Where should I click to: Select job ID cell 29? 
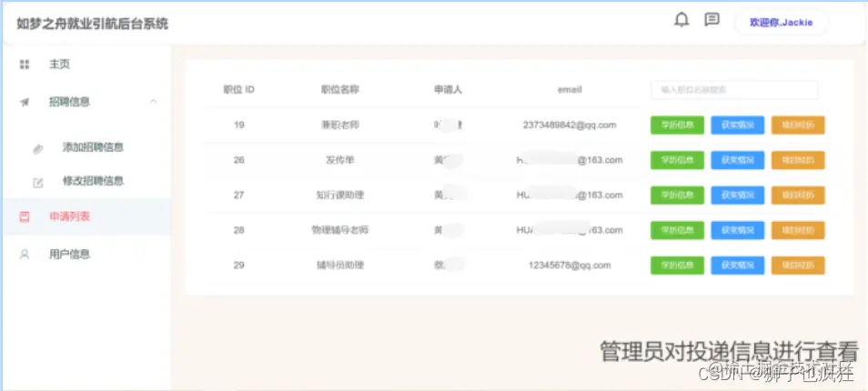coord(238,266)
